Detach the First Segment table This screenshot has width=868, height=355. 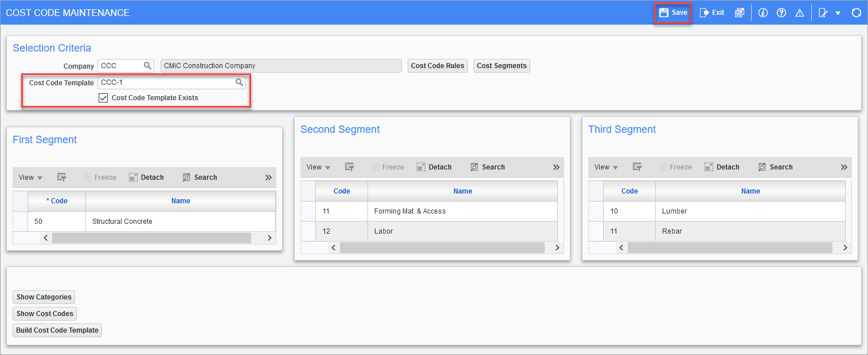click(147, 178)
